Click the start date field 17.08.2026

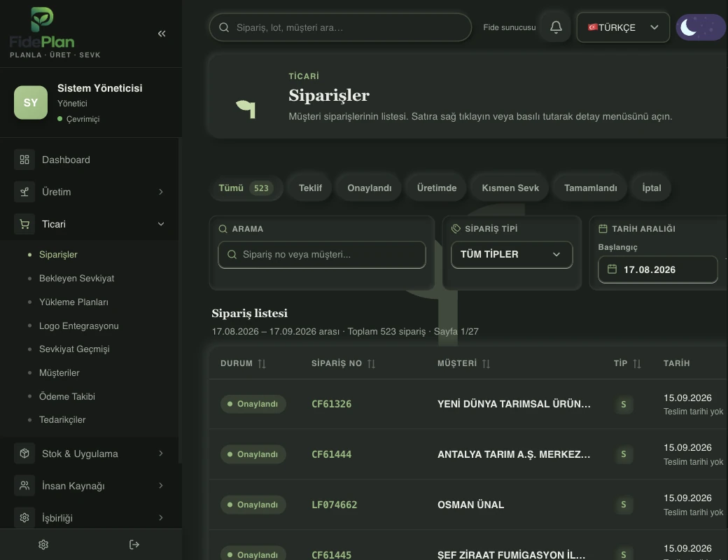[x=657, y=269]
